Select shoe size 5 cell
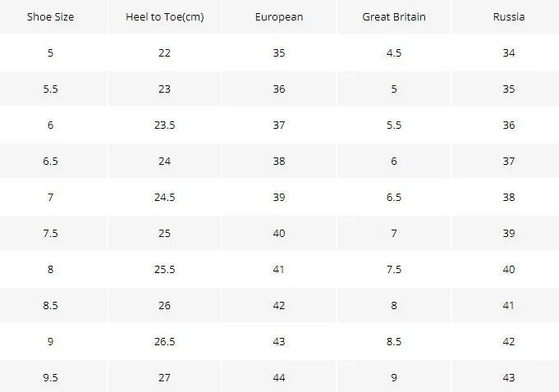This screenshot has height=392, width=559. (50, 53)
